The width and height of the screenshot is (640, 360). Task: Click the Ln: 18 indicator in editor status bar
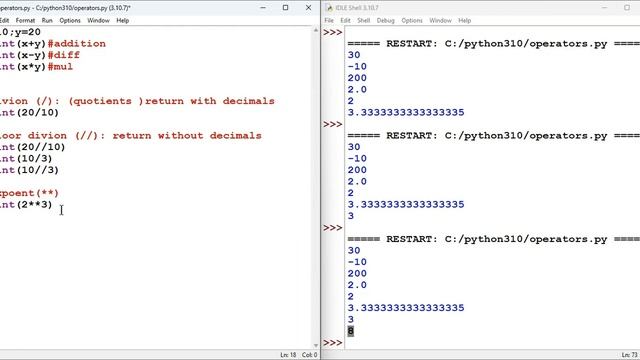288,355
